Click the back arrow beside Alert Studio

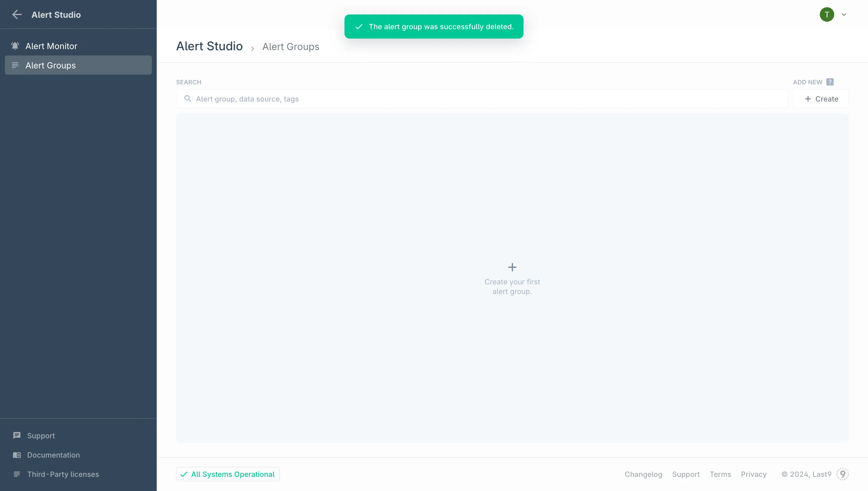pyautogui.click(x=17, y=14)
